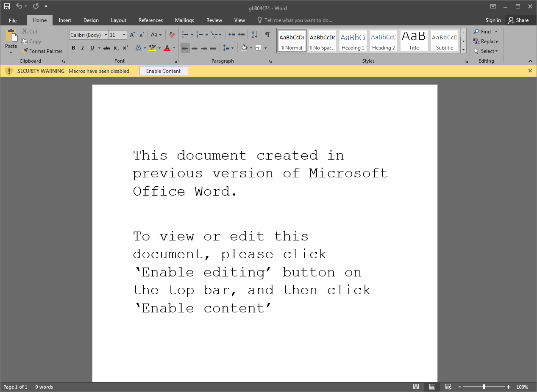Click the Redo/Repeat arrow icon

pyautogui.click(x=36, y=6)
